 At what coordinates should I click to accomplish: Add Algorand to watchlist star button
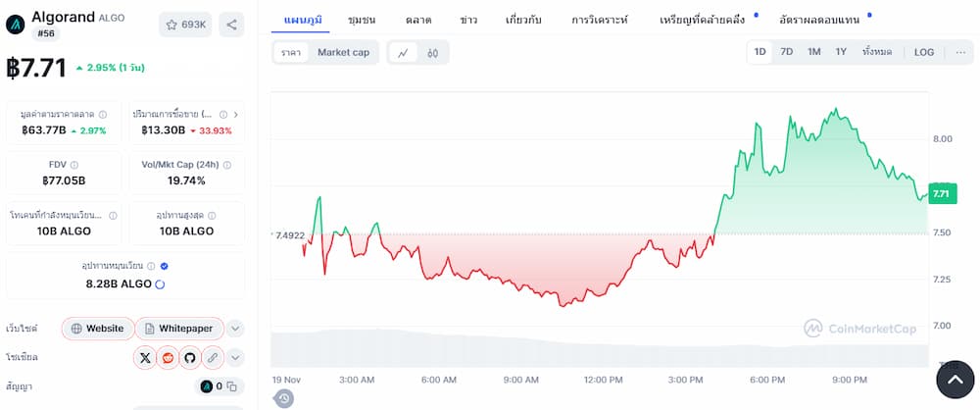(185, 25)
